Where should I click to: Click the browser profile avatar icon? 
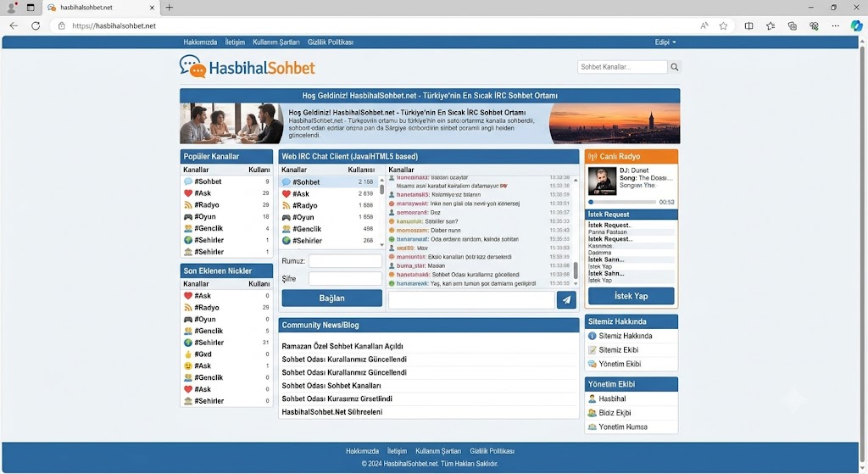point(10,8)
